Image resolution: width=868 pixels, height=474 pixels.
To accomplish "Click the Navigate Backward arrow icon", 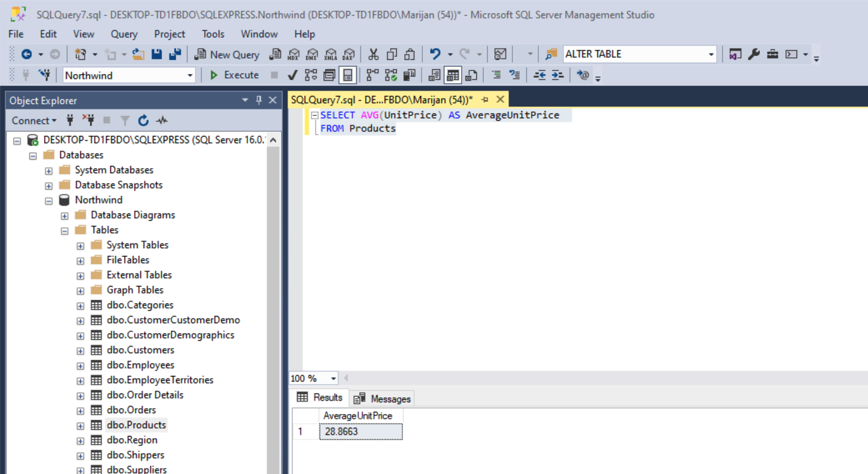I will click(26, 55).
